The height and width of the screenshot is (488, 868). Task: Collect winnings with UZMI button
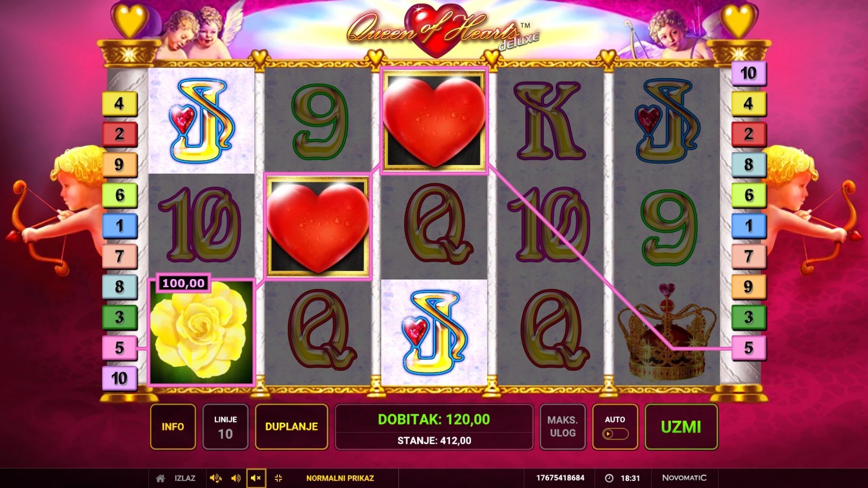pos(681,426)
